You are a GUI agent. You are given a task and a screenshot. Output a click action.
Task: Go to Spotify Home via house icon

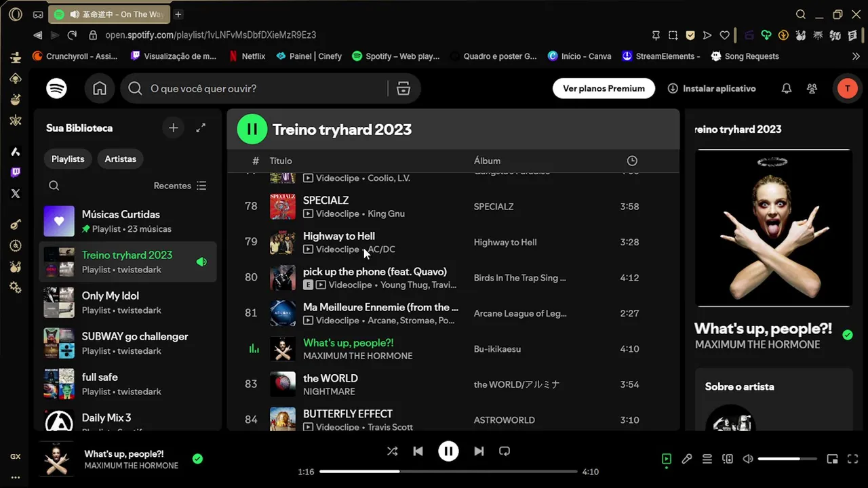(x=100, y=89)
